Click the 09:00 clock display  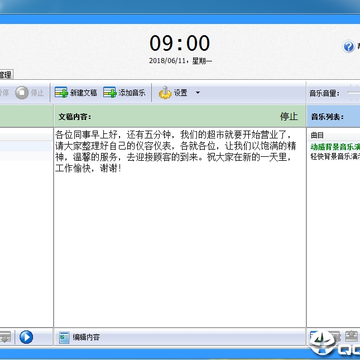(x=180, y=43)
